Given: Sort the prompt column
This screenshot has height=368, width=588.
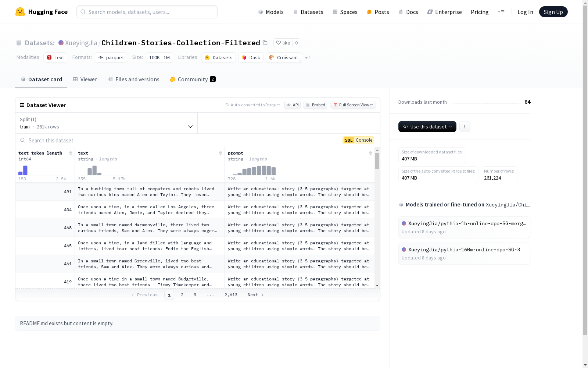Looking at the screenshot, I should pos(370,153).
